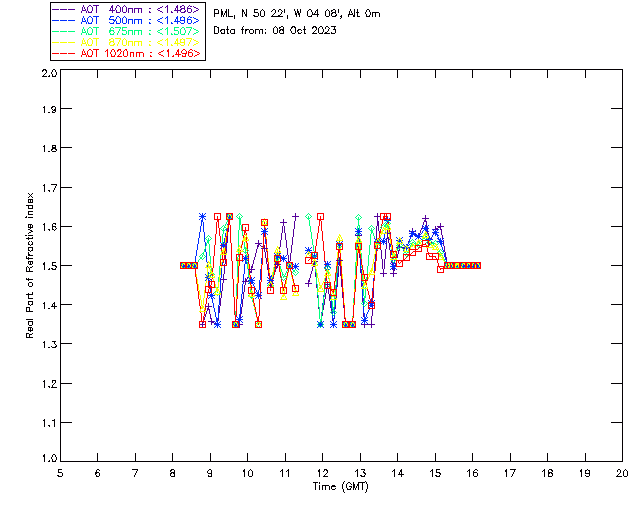
Task: Click the 1.1 y-axis label
Action: pyautogui.click(x=49, y=423)
